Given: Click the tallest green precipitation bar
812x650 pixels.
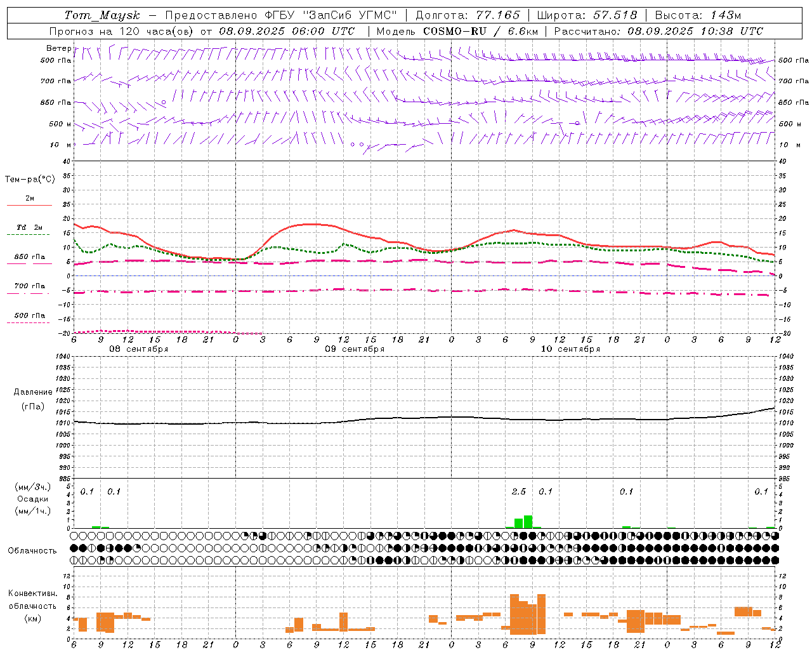Looking at the screenshot, I should (528, 522).
